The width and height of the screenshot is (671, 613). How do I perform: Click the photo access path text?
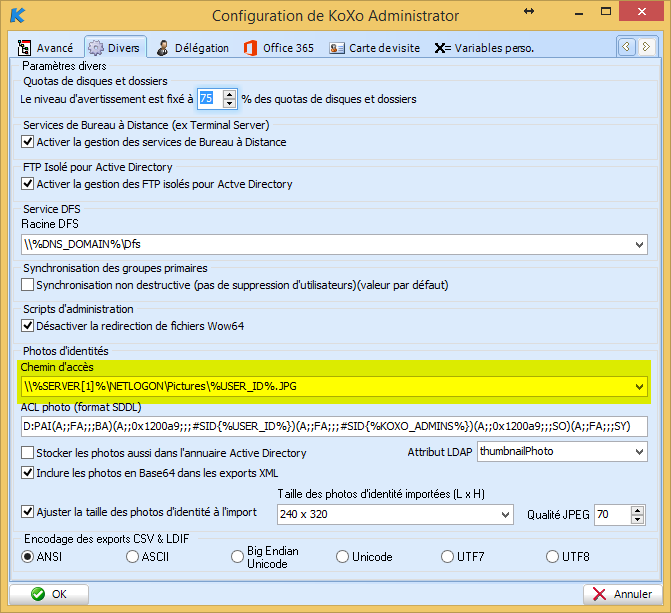160,386
